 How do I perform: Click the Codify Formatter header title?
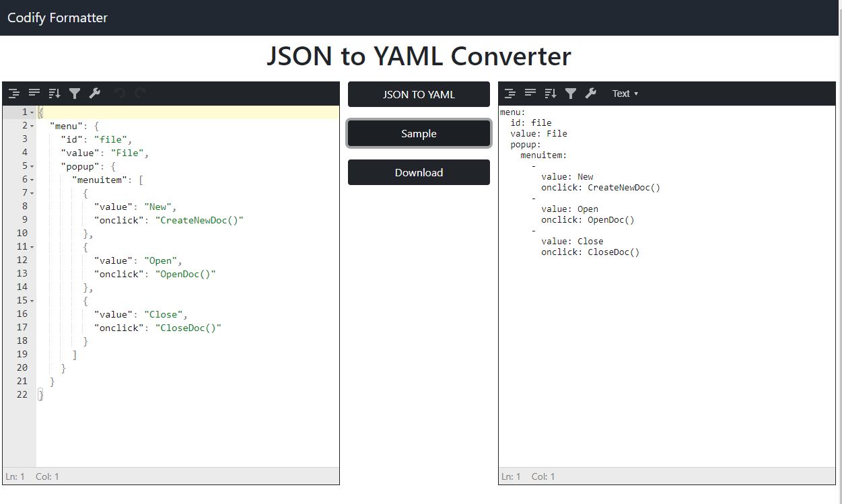[57, 17]
